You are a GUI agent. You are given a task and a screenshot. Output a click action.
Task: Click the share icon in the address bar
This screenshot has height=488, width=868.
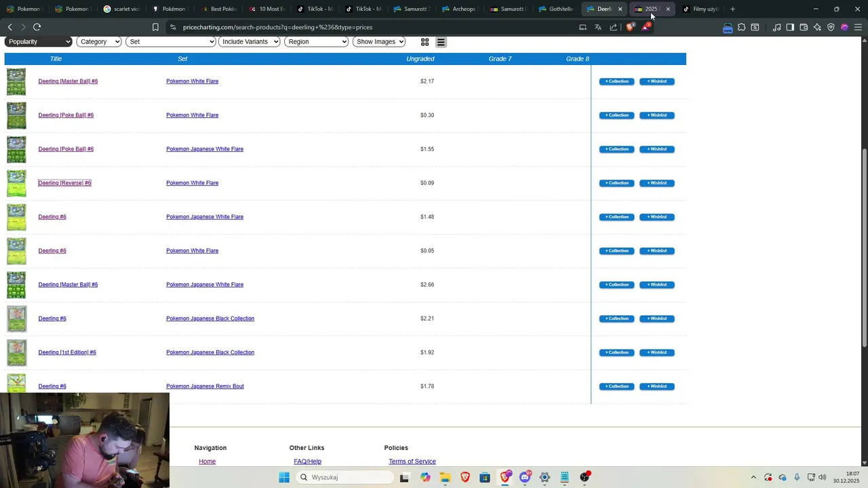[x=614, y=27]
